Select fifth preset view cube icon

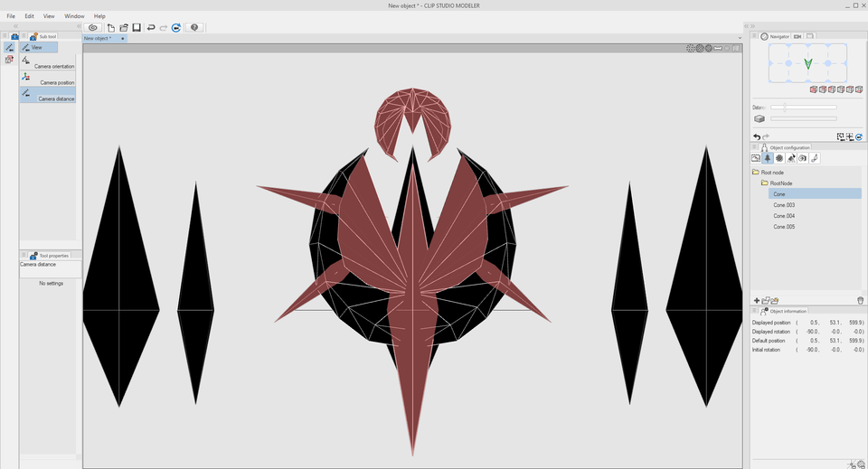click(850, 89)
